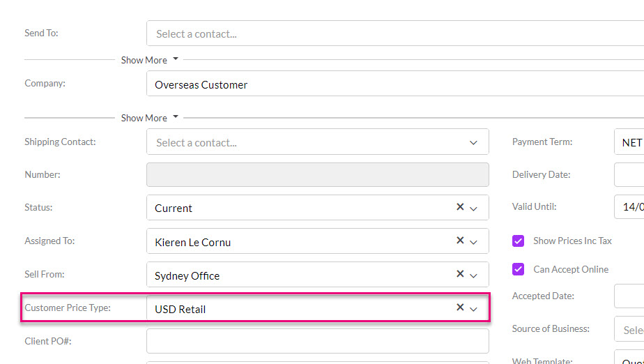Click the Client PO# input field

coord(317,341)
